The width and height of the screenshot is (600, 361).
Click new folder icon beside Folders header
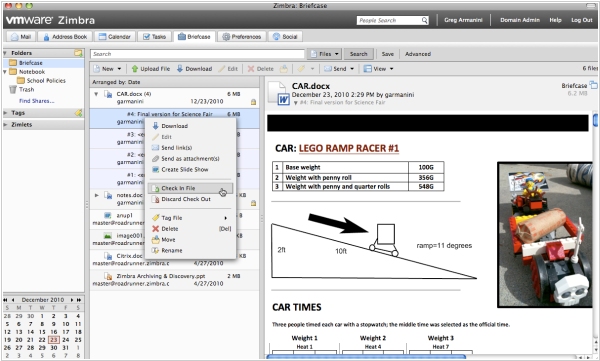click(78, 53)
